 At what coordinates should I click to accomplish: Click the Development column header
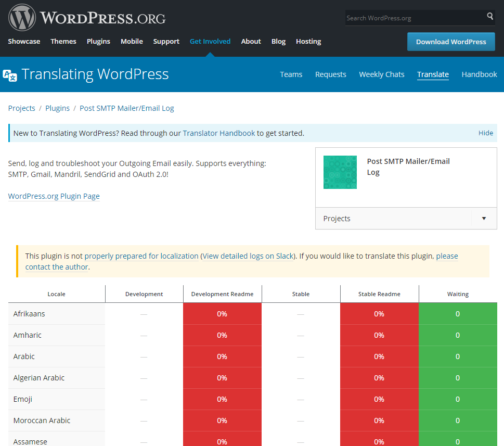click(144, 294)
